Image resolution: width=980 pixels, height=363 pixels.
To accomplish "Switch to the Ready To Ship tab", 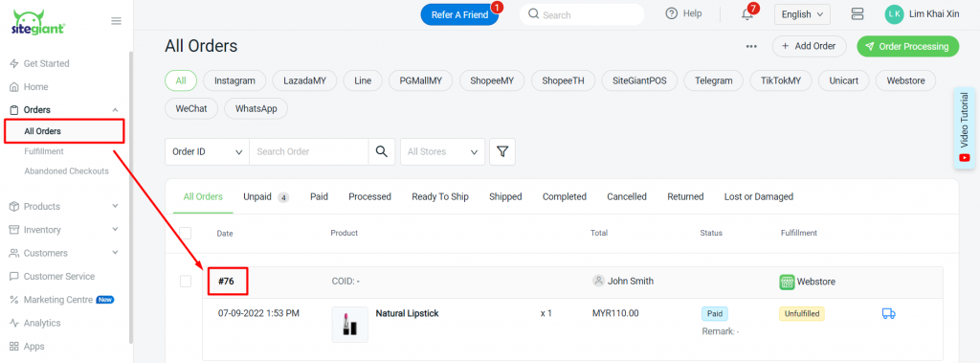I will click(440, 196).
